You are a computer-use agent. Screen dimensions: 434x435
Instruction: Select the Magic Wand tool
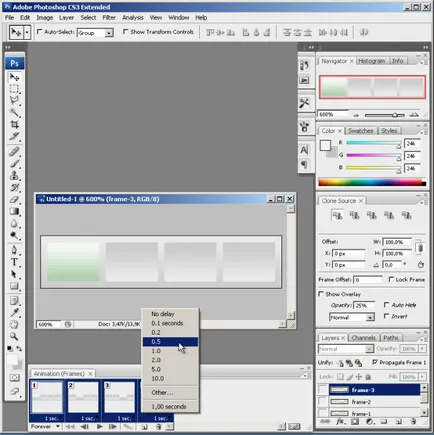click(x=14, y=112)
